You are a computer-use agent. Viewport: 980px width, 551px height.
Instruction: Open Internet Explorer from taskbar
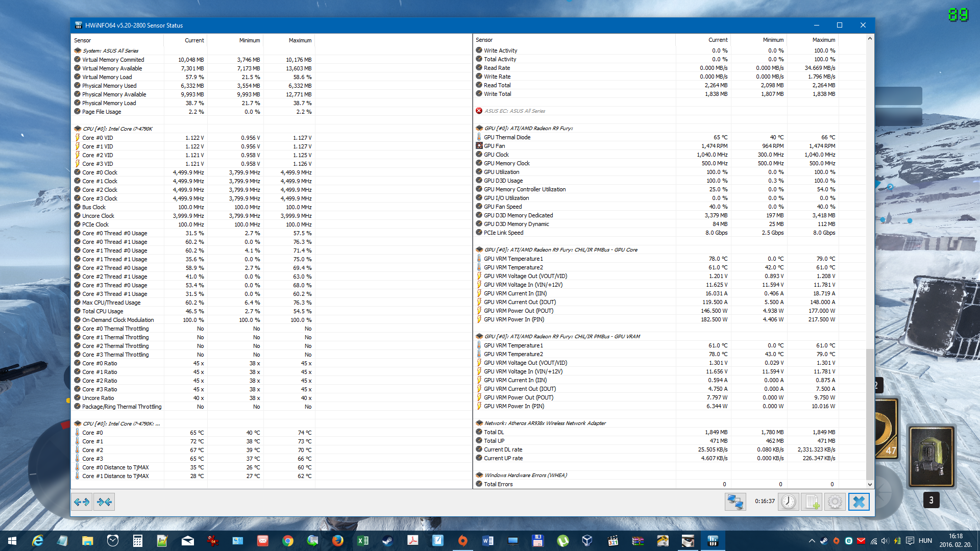pyautogui.click(x=37, y=541)
